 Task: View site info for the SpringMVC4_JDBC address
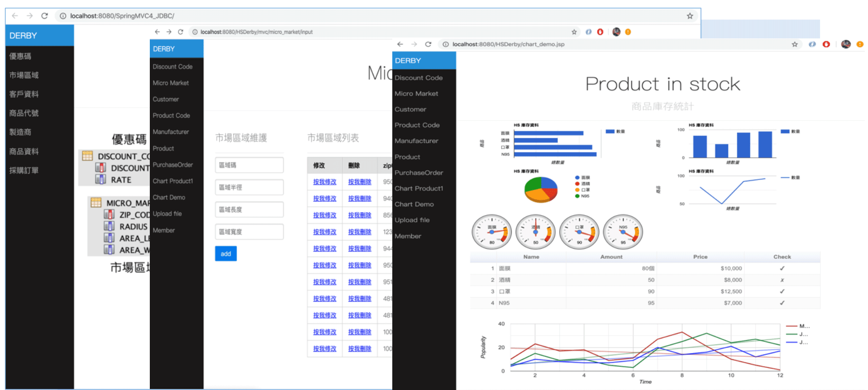pyautogui.click(x=63, y=16)
